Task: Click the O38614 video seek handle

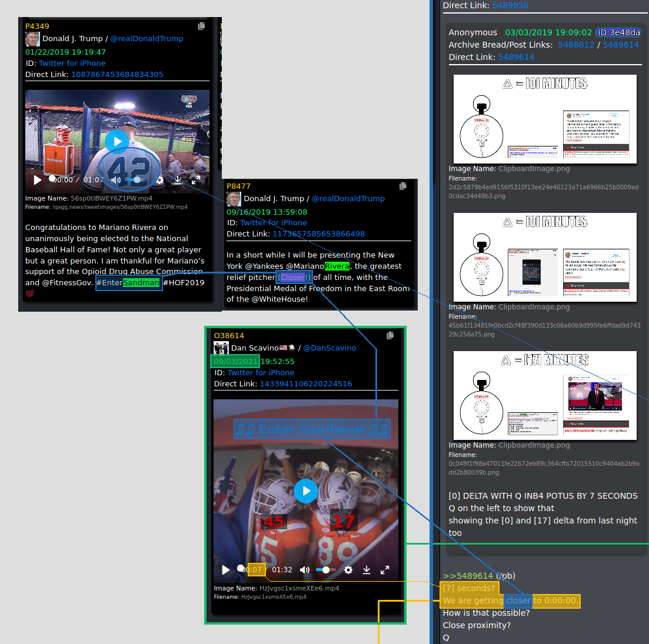Action: 241,568
